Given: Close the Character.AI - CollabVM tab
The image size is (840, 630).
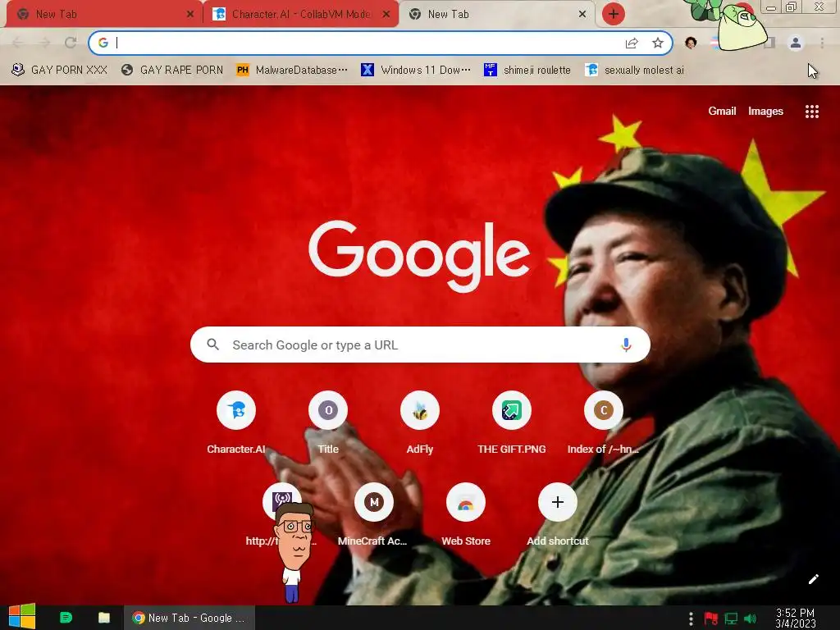Looking at the screenshot, I should pos(386,14).
